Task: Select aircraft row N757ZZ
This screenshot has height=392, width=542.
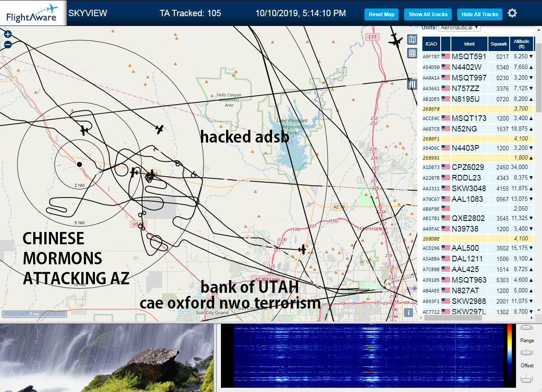Action: tap(478, 88)
